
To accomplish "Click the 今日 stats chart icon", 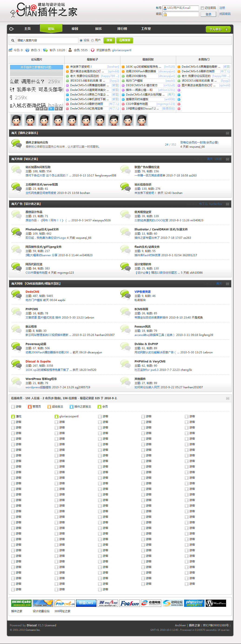I will [10, 50].
